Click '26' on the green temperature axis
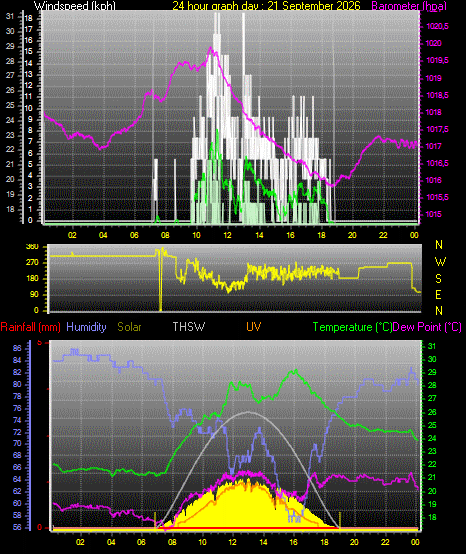The image size is (466, 554). (x=432, y=412)
